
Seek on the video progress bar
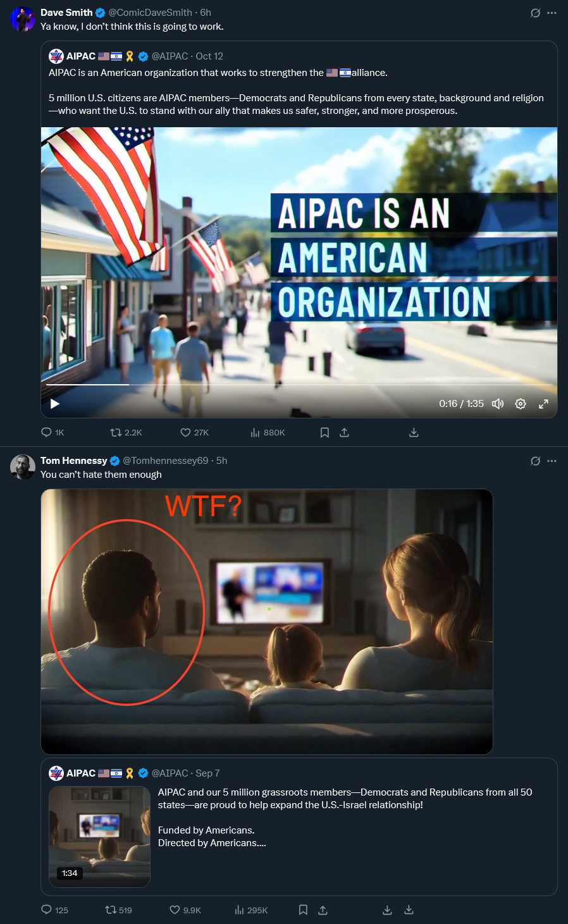point(299,384)
